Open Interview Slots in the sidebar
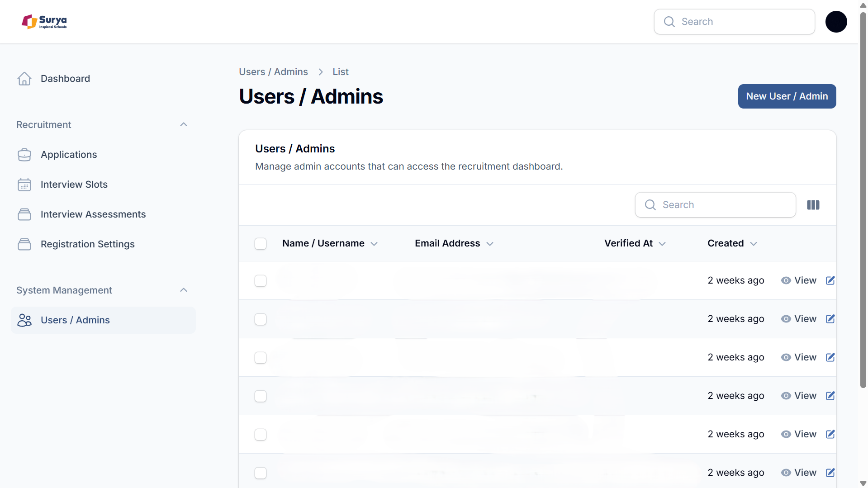868x488 pixels. coord(103,185)
